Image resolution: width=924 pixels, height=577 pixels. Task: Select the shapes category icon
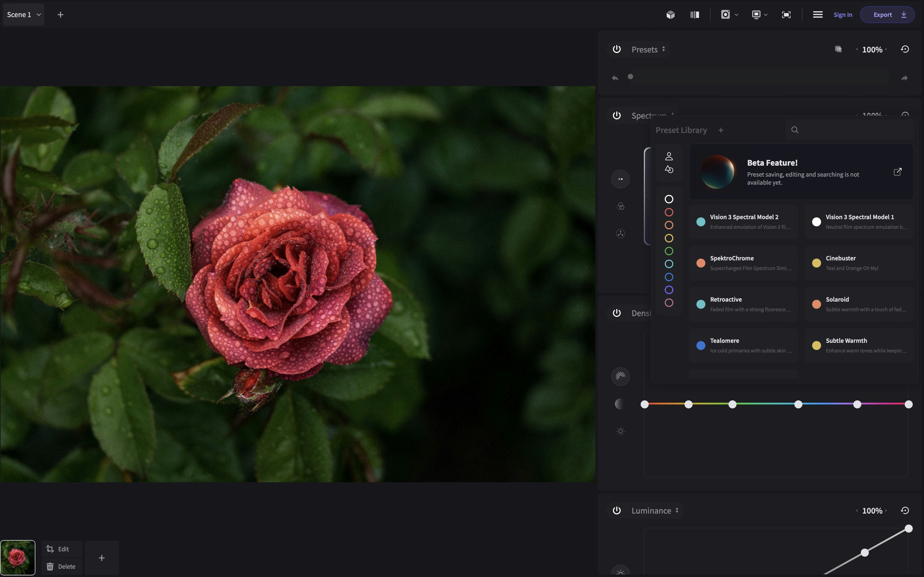(668, 169)
